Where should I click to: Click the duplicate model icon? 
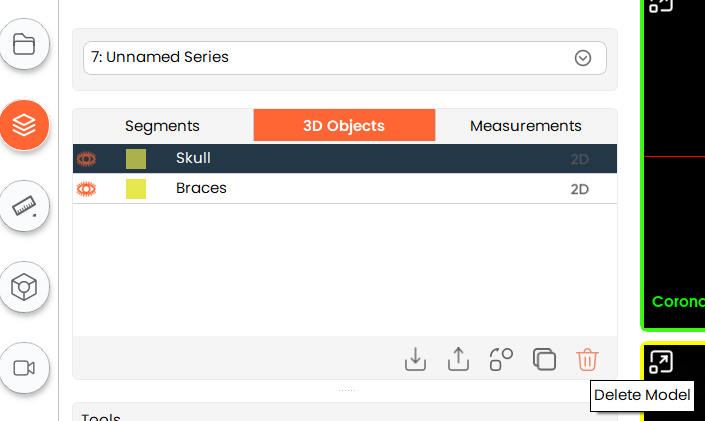[x=544, y=359]
